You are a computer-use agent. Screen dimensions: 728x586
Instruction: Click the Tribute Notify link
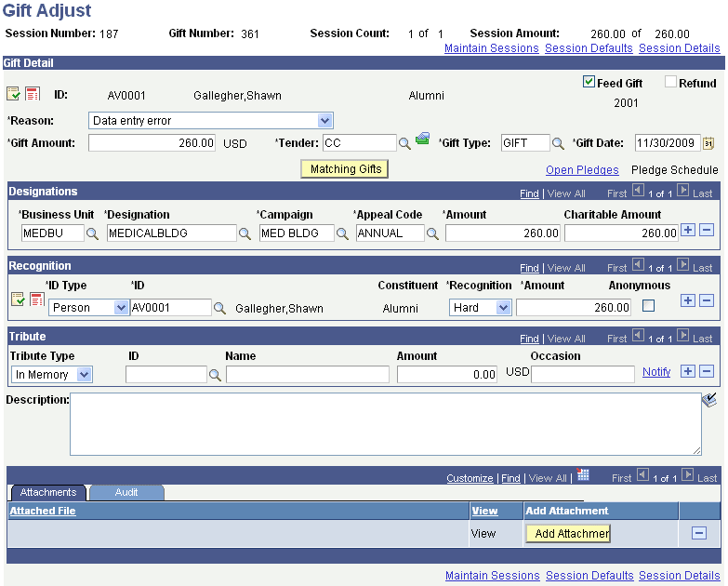[x=656, y=372]
